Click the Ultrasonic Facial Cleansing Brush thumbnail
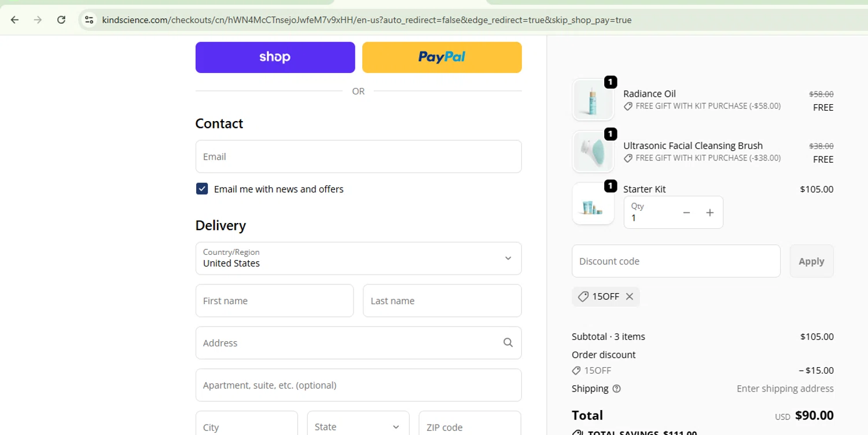The width and height of the screenshot is (868, 435). tap(593, 152)
